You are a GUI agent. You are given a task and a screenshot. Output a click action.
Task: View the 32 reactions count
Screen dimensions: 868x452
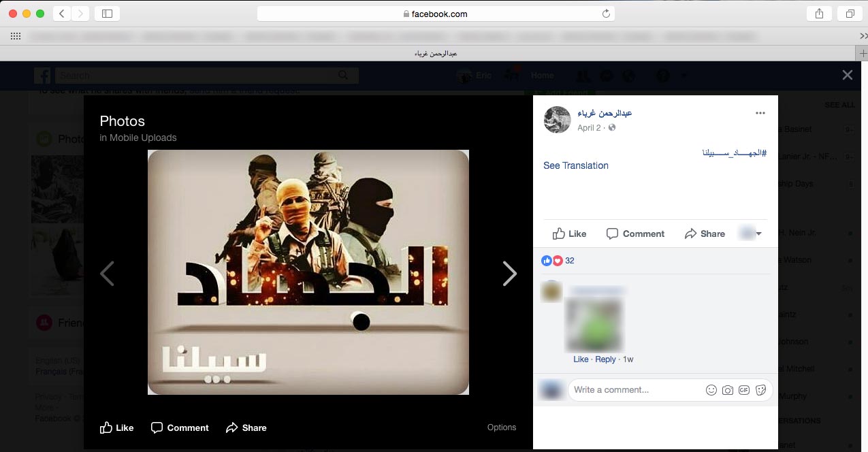pos(570,261)
